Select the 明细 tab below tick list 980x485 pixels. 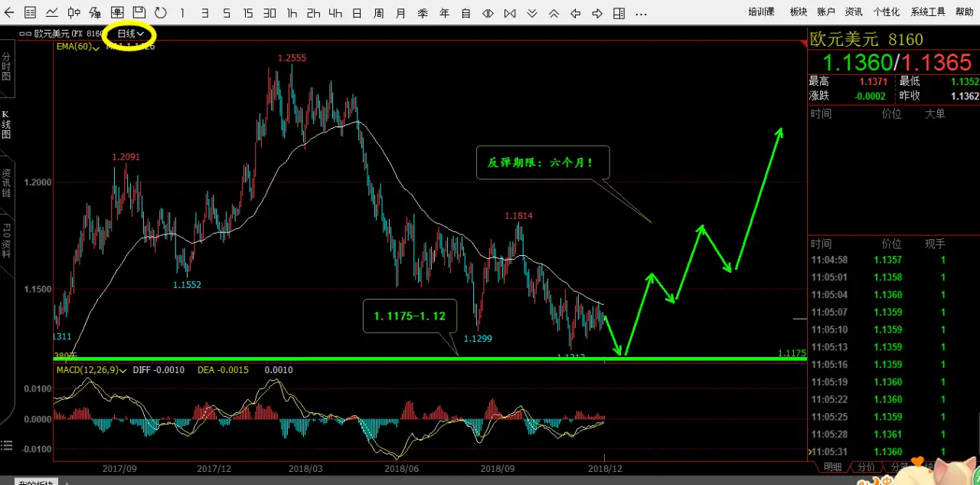point(831,467)
